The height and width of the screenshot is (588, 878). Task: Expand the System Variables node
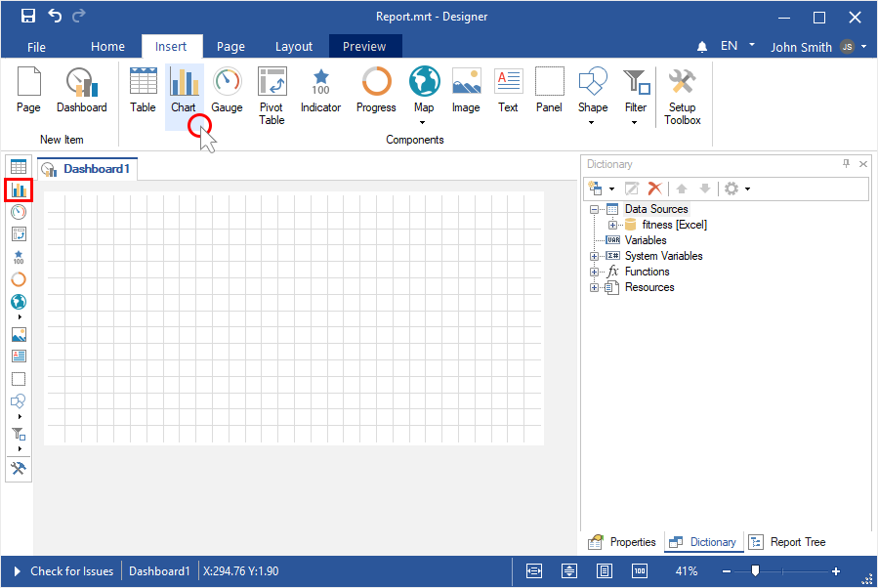pyautogui.click(x=595, y=256)
